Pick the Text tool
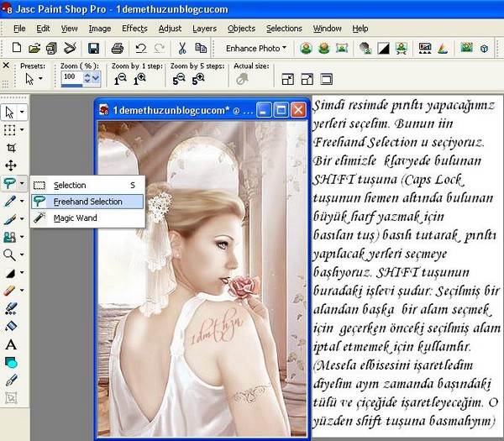504x441 pixels. tap(10, 344)
